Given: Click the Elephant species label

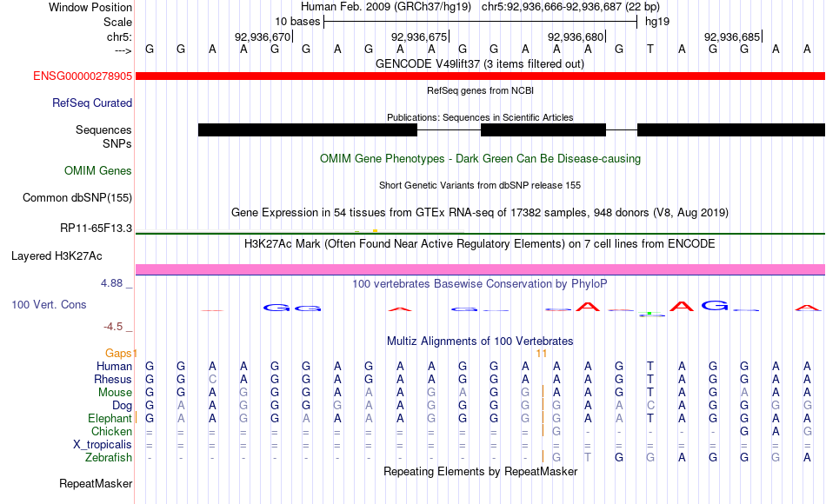Looking at the screenshot, I should coord(110,419).
